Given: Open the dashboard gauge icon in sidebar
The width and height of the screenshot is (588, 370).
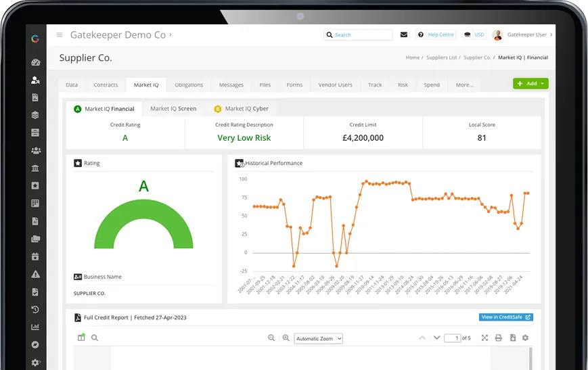Looking at the screenshot, I should [x=35, y=62].
